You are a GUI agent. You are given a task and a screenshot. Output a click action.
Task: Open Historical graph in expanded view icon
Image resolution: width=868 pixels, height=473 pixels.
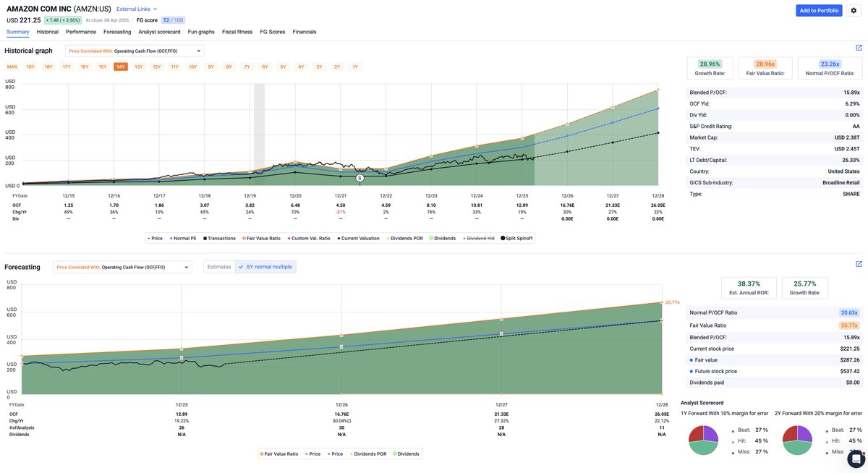click(859, 48)
